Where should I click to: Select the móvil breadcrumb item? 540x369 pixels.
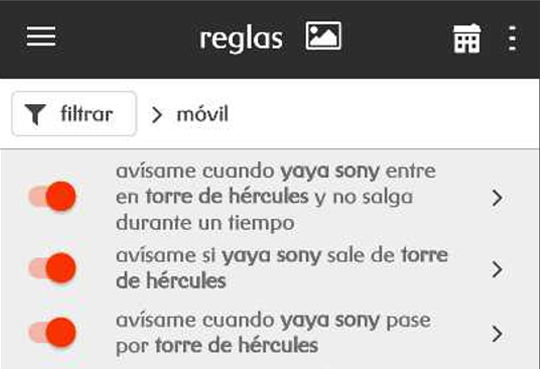[x=202, y=114]
